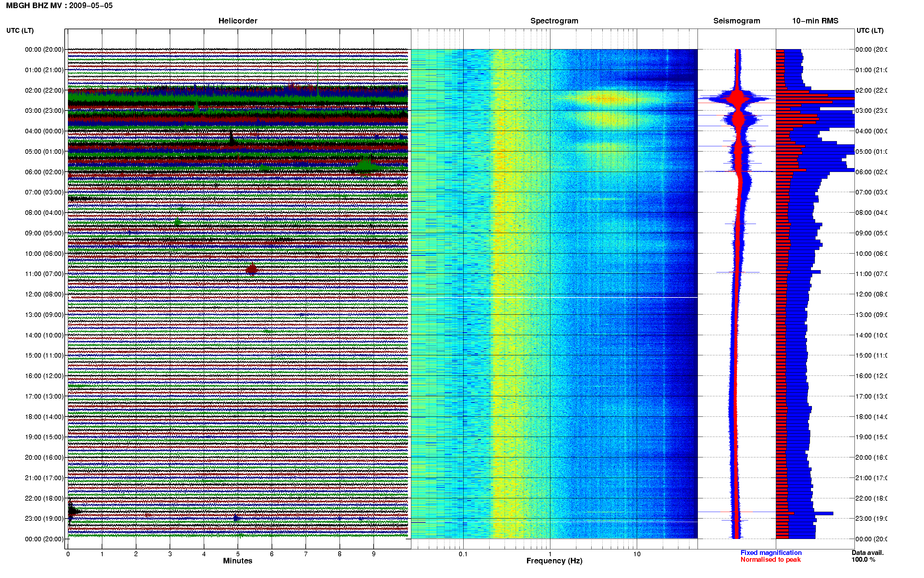Click the left '23:00 (19:00)' time label
Screen dimensions: 924x578
coord(44,519)
